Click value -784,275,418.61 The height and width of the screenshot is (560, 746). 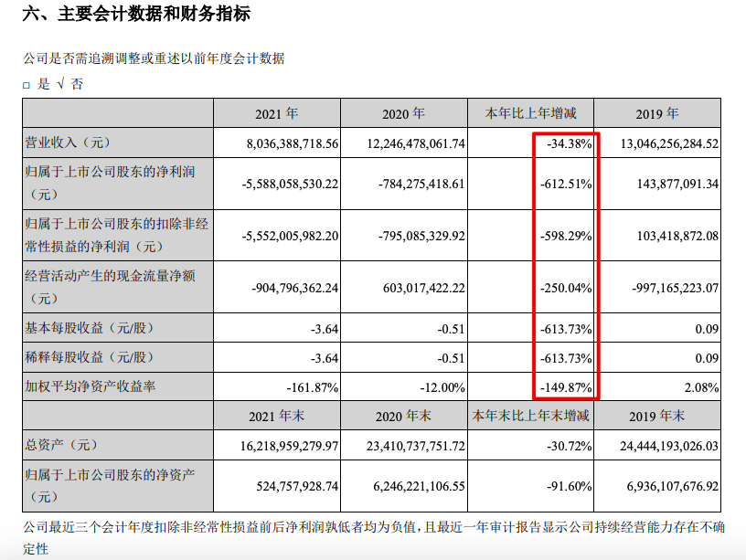coord(421,184)
